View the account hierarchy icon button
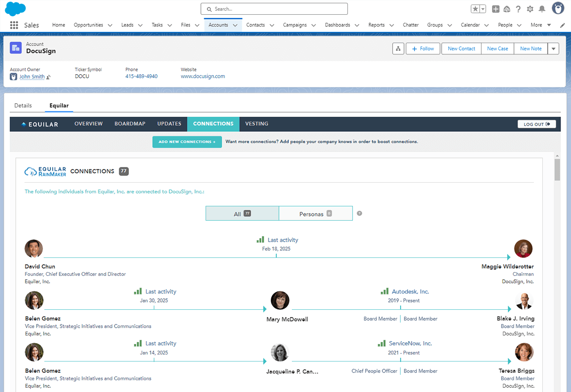571x392 pixels. pyautogui.click(x=398, y=49)
